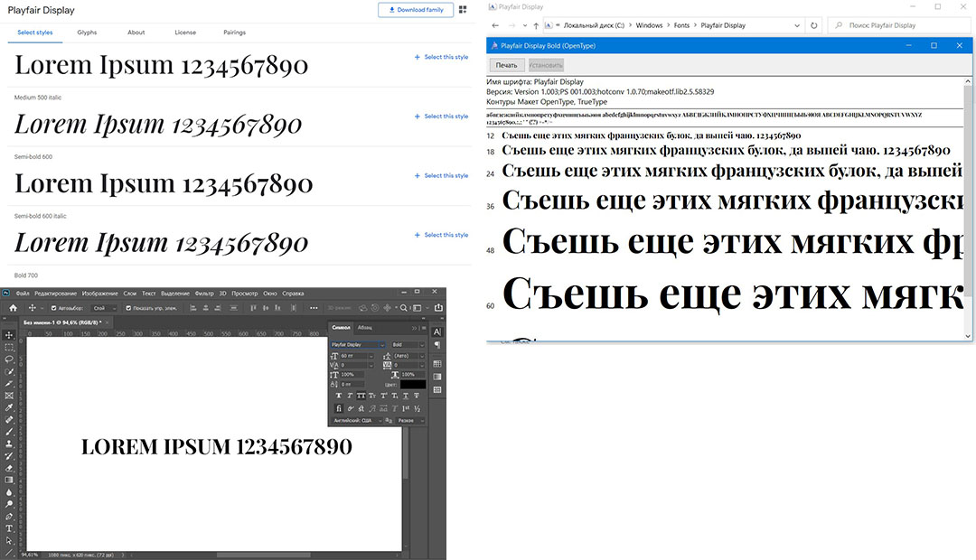Image resolution: width=976 pixels, height=560 pixels.
Task: Click the Download family button
Action: (415, 10)
